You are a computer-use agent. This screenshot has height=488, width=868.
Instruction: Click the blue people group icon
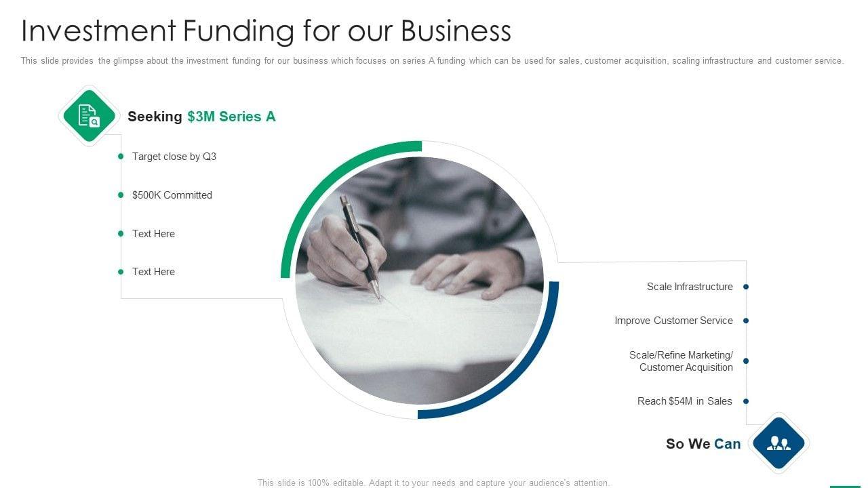pyautogui.click(x=778, y=443)
